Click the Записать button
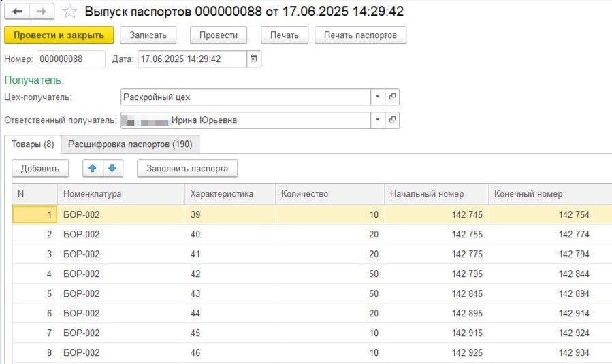This screenshot has height=364, width=612. [148, 35]
